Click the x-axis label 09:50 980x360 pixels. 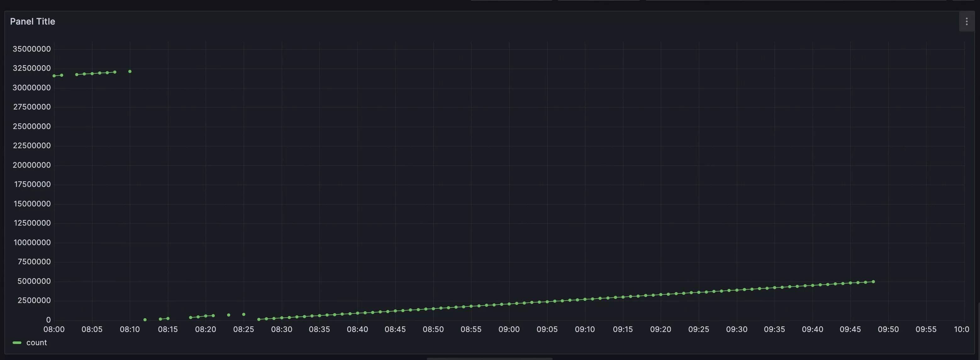888,329
